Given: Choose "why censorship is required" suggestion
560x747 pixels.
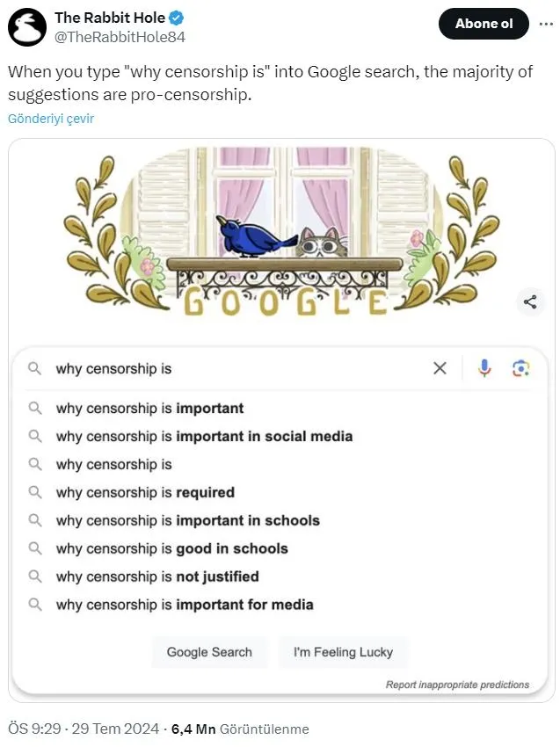Looking at the screenshot, I should [145, 492].
